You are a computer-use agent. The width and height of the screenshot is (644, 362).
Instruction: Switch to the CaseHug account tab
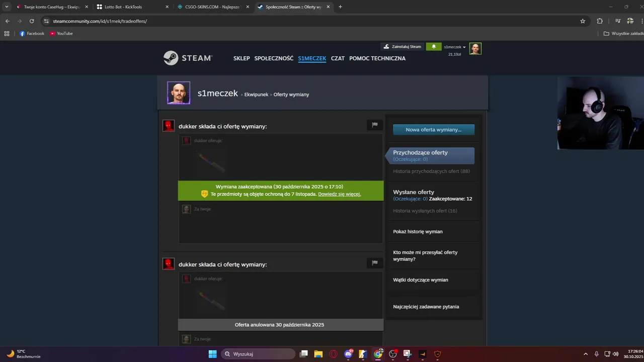[52, 7]
